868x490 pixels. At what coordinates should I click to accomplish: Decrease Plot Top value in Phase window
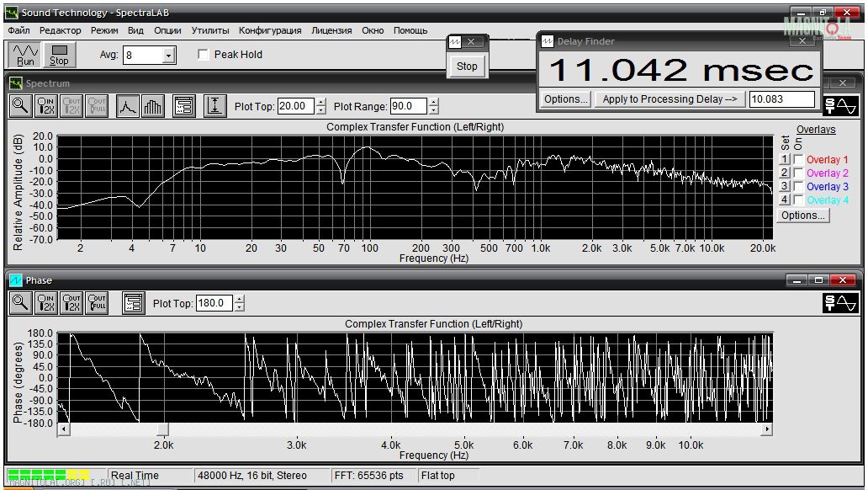(239, 307)
